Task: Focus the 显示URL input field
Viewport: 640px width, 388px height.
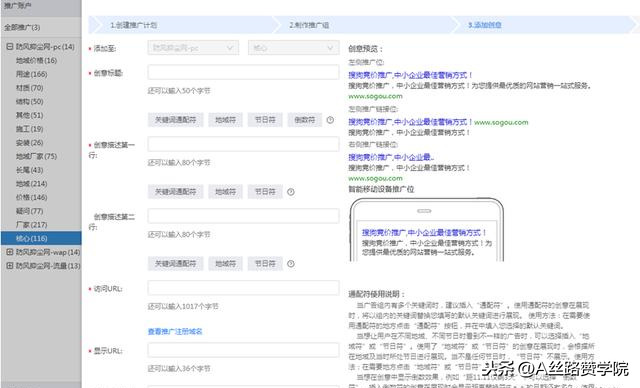Action: point(243,350)
